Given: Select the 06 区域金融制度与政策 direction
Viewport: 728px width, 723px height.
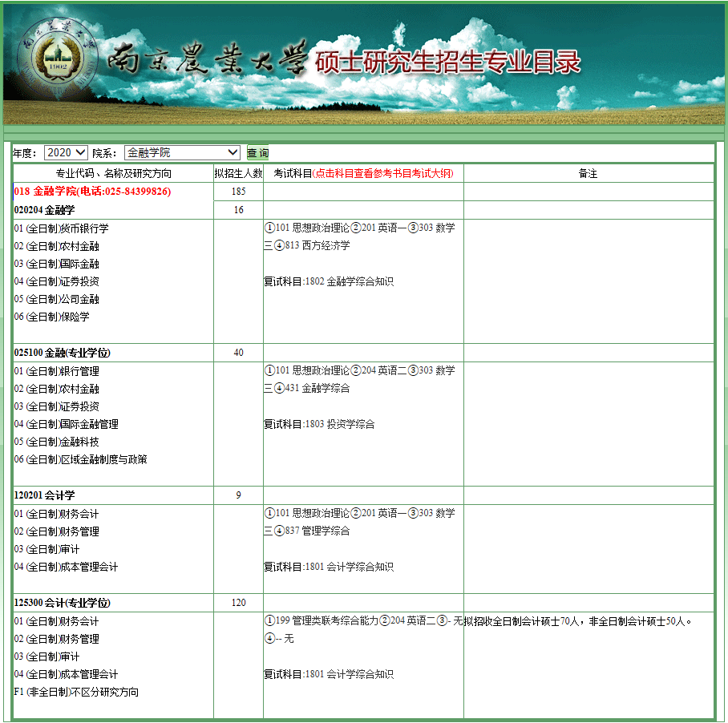Looking at the screenshot, I should point(81,459).
